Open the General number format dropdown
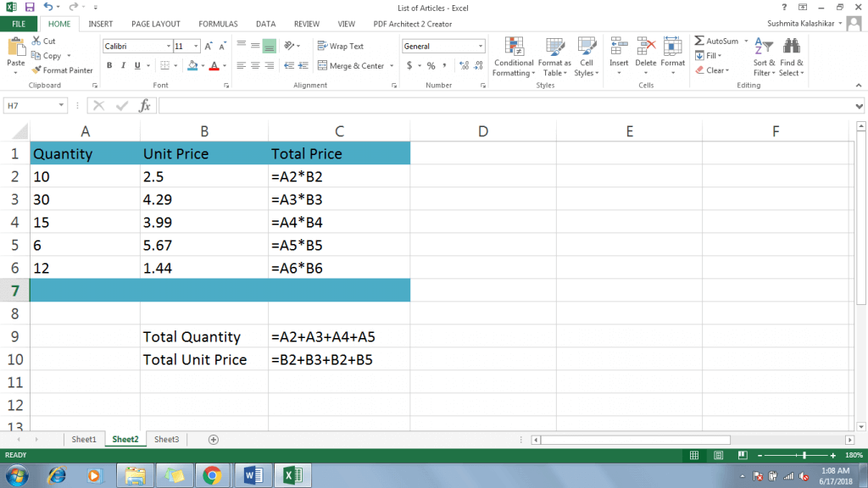Viewport: 868px width, 488px height. click(480, 47)
